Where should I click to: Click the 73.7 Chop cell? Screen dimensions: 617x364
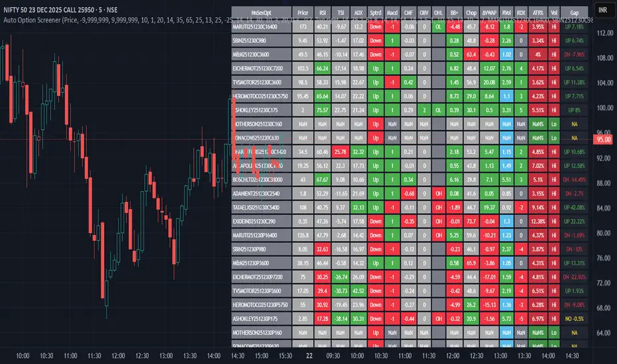click(471, 221)
